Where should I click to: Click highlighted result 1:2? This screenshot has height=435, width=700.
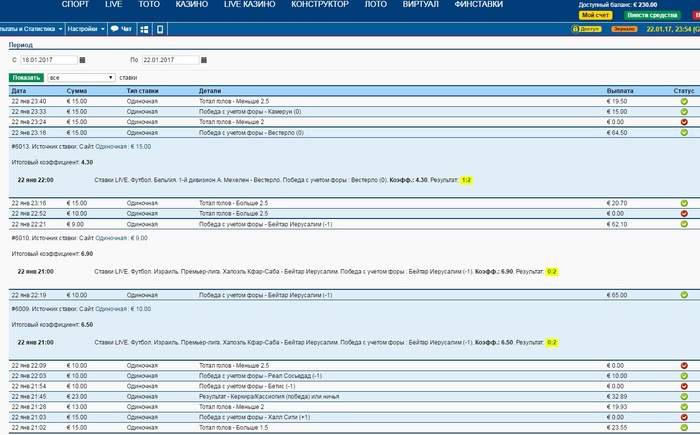click(466, 180)
